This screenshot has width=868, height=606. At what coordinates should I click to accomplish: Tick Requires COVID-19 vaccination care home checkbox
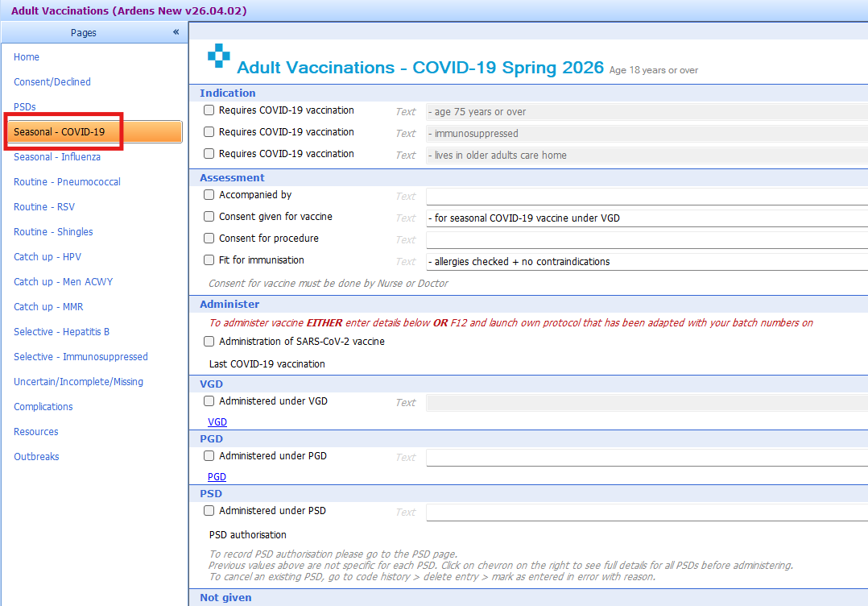click(x=209, y=153)
